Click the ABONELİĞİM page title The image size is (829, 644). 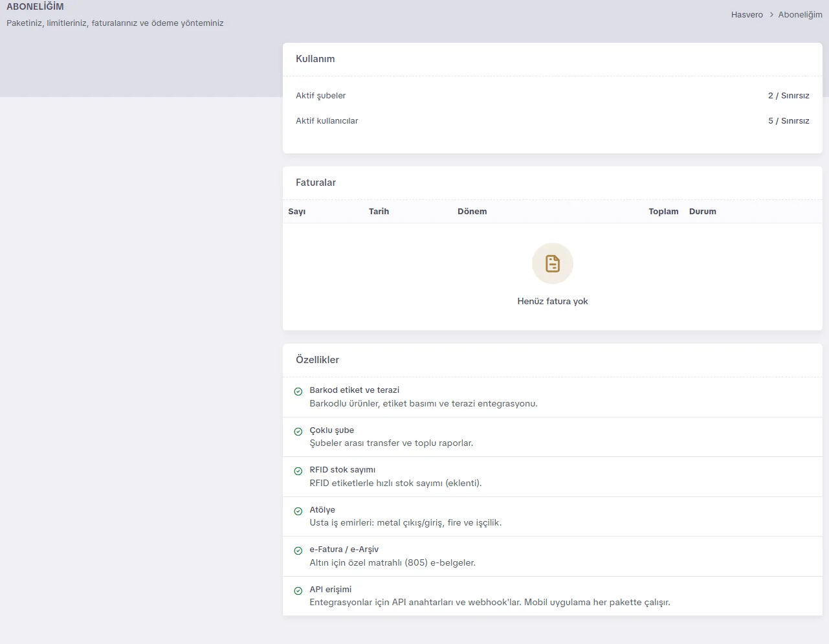pos(35,6)
